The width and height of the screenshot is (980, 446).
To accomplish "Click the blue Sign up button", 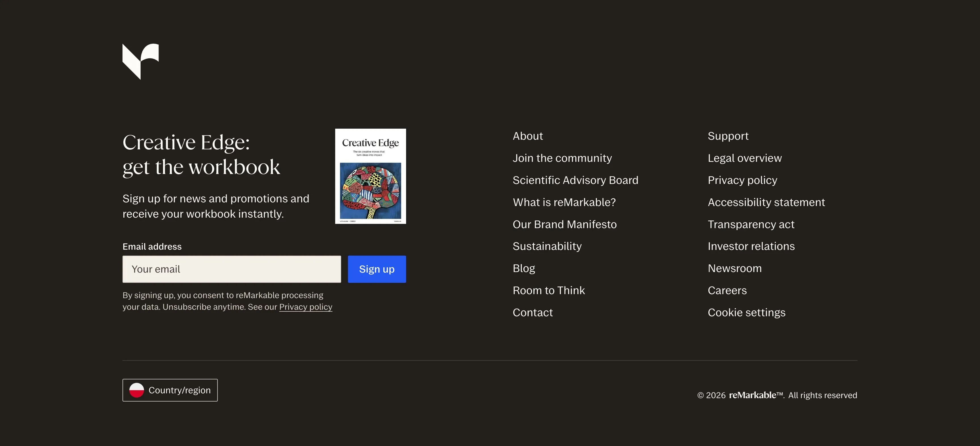I will tap(377, 269).
